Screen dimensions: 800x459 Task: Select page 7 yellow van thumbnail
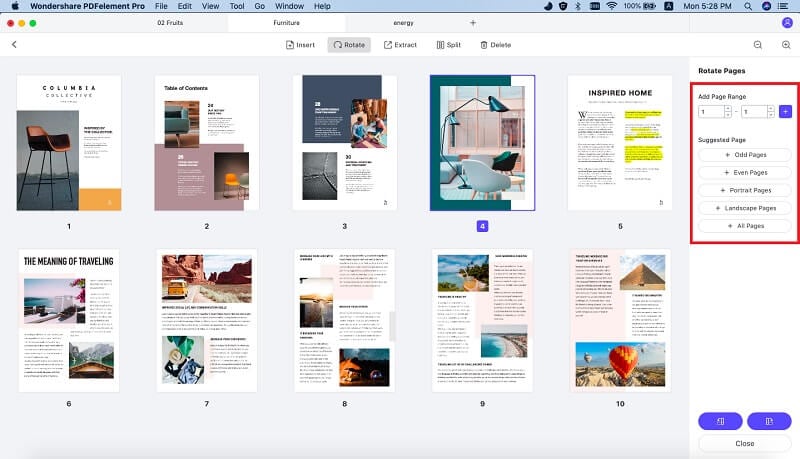pos(207,320)
